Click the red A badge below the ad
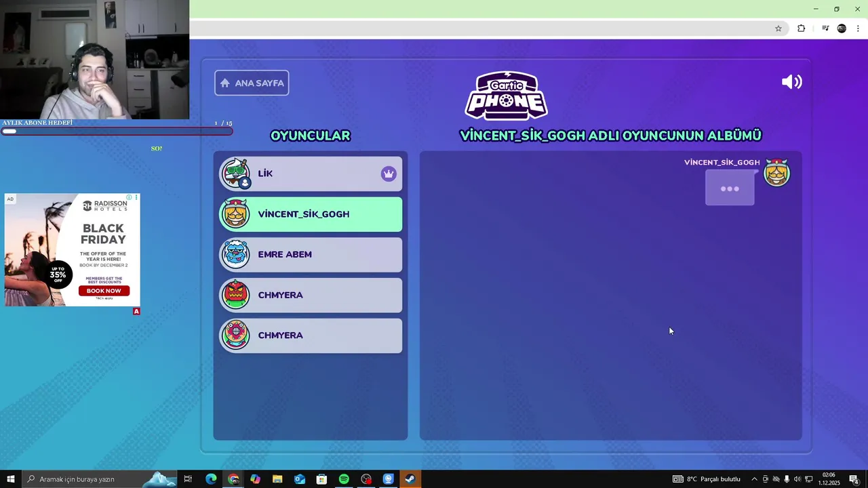The width and height of the screenshot is (868, 488). click(x=136, y=311)
